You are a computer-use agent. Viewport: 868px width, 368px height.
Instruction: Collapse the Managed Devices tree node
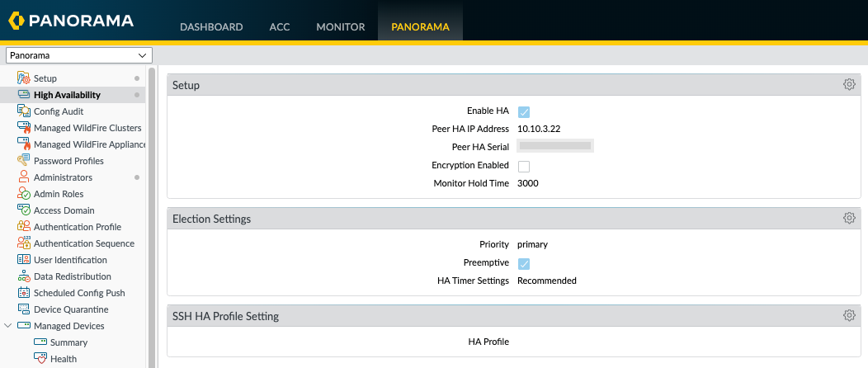[7, 325]
